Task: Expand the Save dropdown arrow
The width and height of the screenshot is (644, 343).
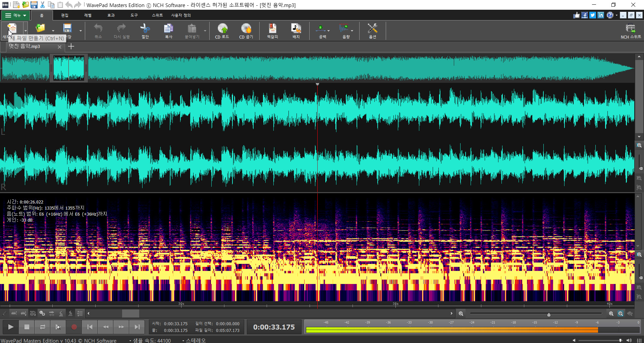Action: [80, 31]
